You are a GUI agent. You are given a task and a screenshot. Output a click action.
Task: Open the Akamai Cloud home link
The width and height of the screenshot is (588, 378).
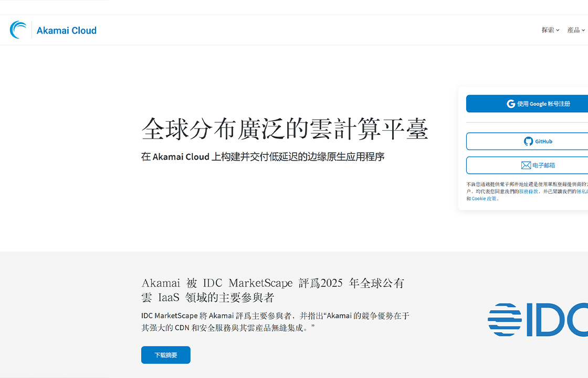point(66,30)
